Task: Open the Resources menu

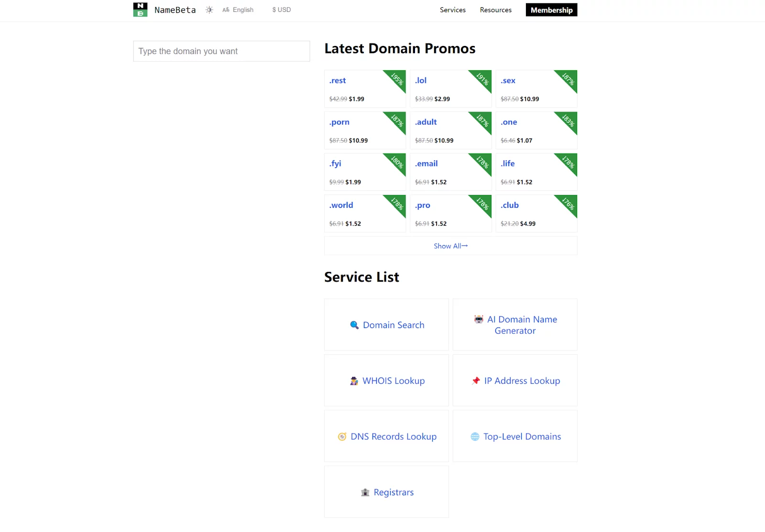Action: click(495, 10)
